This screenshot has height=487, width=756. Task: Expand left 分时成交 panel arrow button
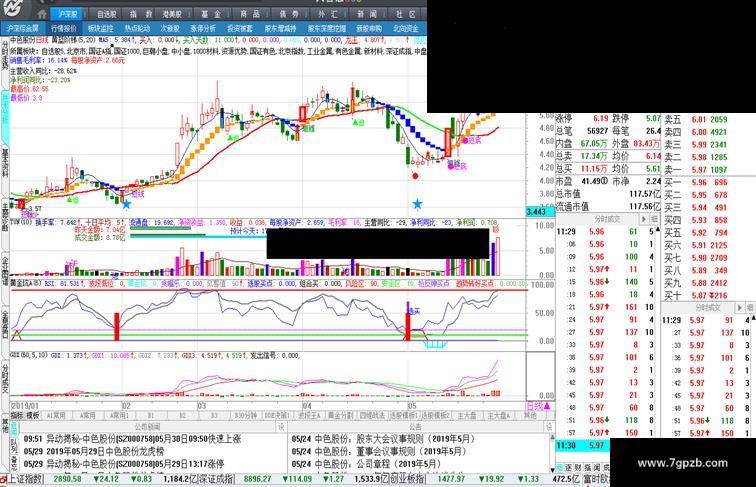click(643, 219)
